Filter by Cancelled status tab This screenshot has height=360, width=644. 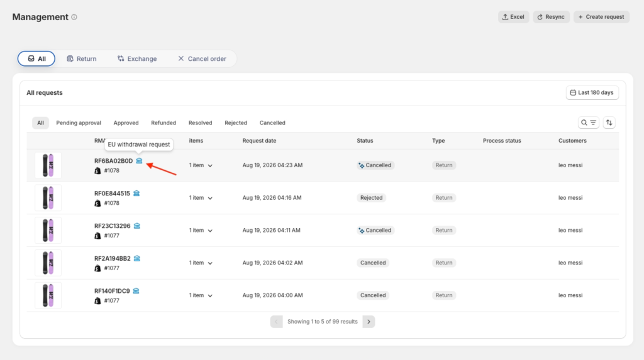[272, 123]
